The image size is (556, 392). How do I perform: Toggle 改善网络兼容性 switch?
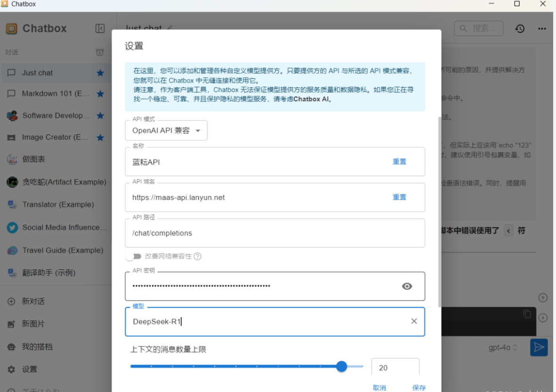click(134, 256)
